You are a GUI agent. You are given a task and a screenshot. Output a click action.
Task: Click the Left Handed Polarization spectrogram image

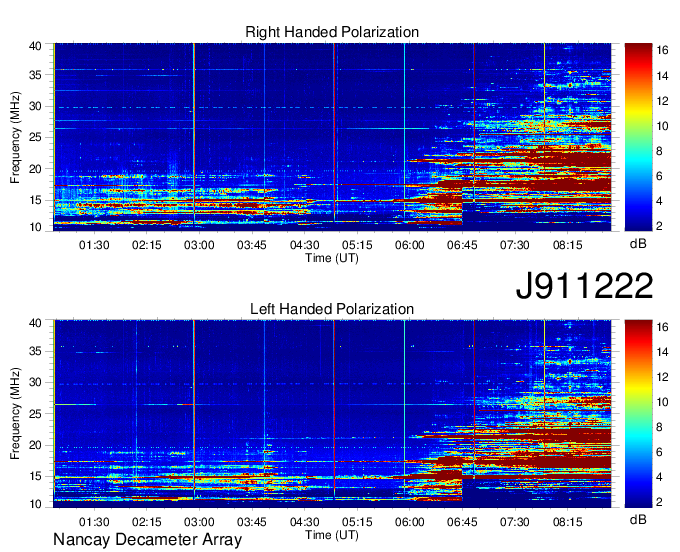click(332, 414)
